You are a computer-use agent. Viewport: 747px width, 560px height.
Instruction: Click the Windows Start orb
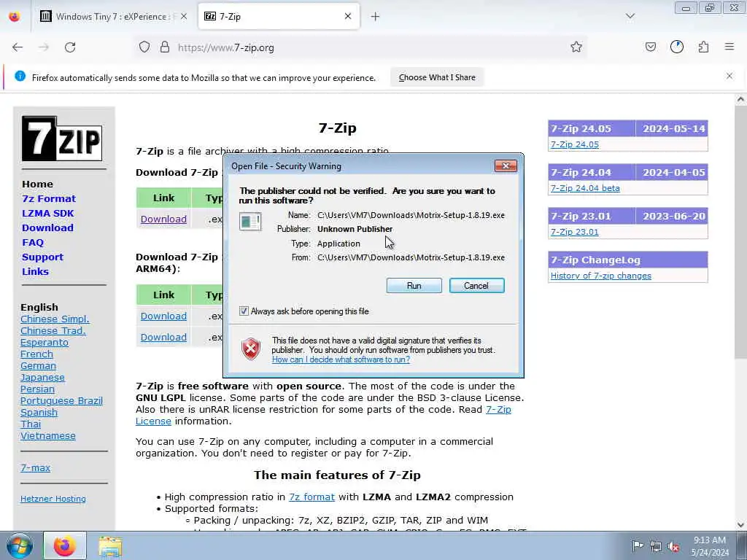click(20, 545)
